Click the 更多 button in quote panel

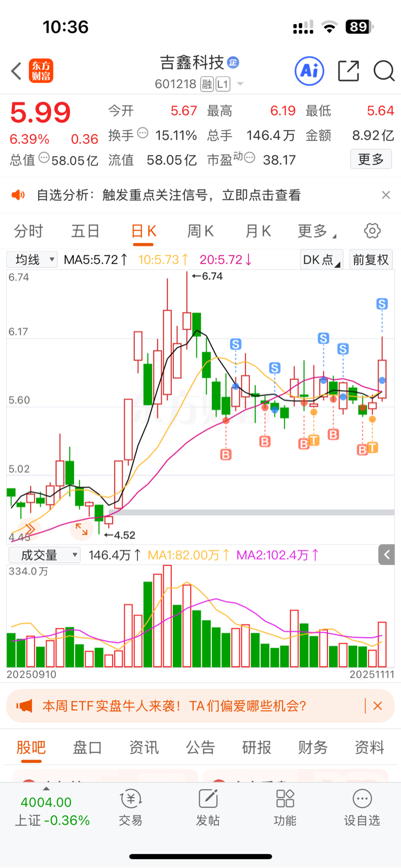coord(371,159)
